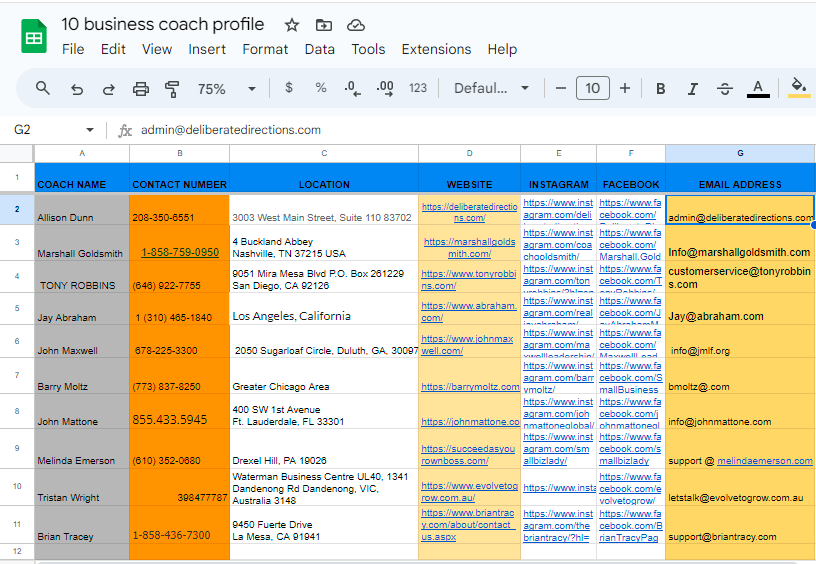816x564 pixels.
Task: Select the Jay@abraham.com cell
Action: 740,309
